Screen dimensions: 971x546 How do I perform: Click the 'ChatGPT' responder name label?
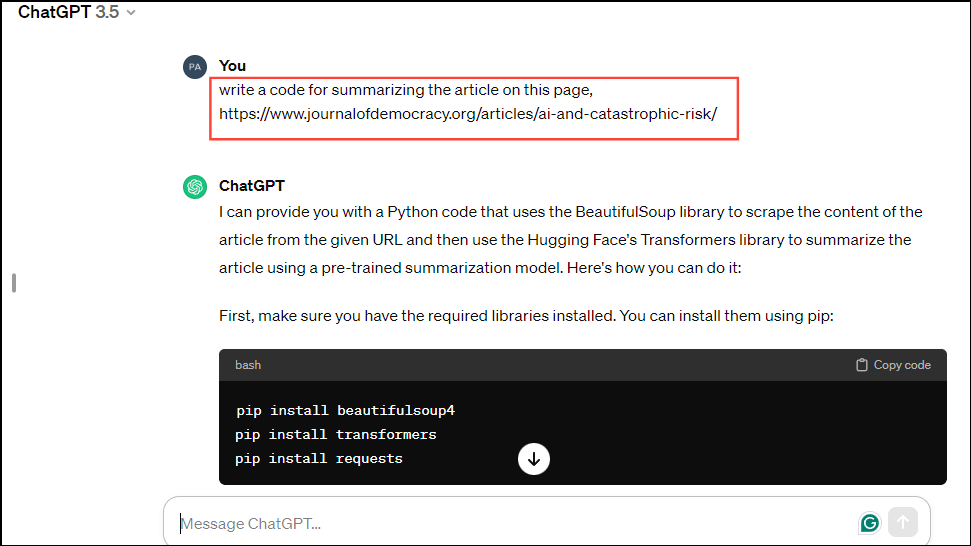pos(252,186)
